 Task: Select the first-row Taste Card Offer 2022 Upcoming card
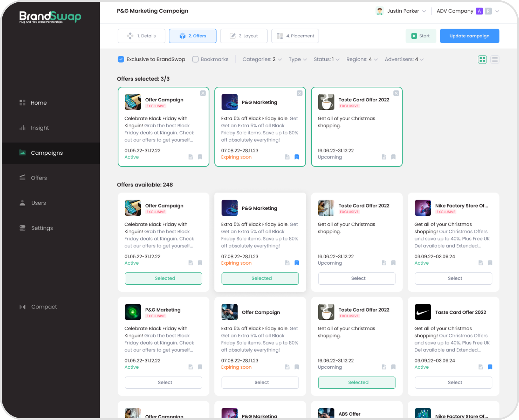point(357,279)
